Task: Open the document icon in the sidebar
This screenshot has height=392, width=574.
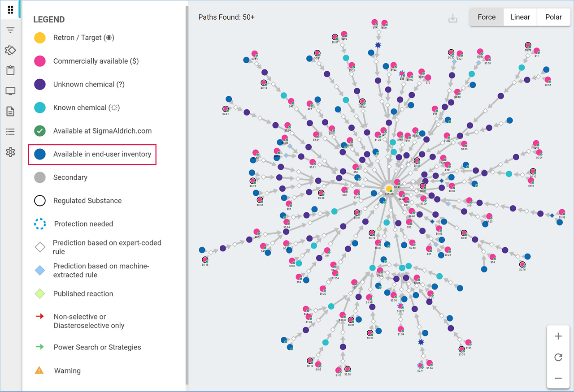Action: (x=10, y=111)
